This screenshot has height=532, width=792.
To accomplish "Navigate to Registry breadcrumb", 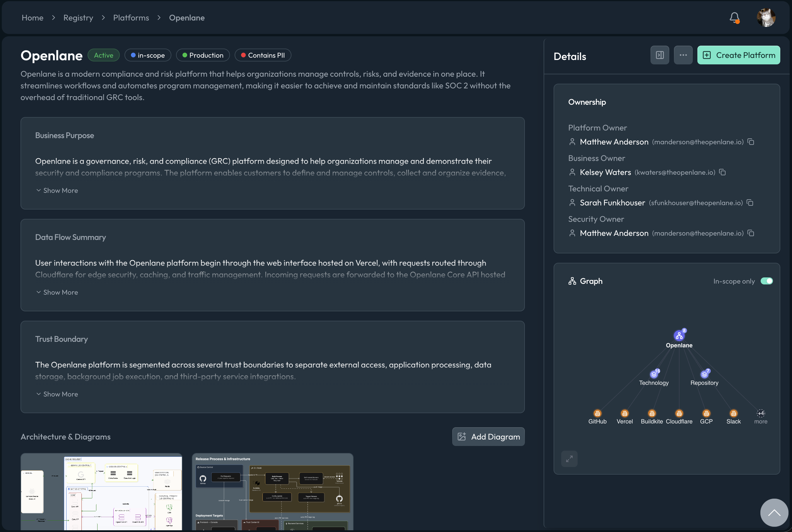I will click(78, 18).
